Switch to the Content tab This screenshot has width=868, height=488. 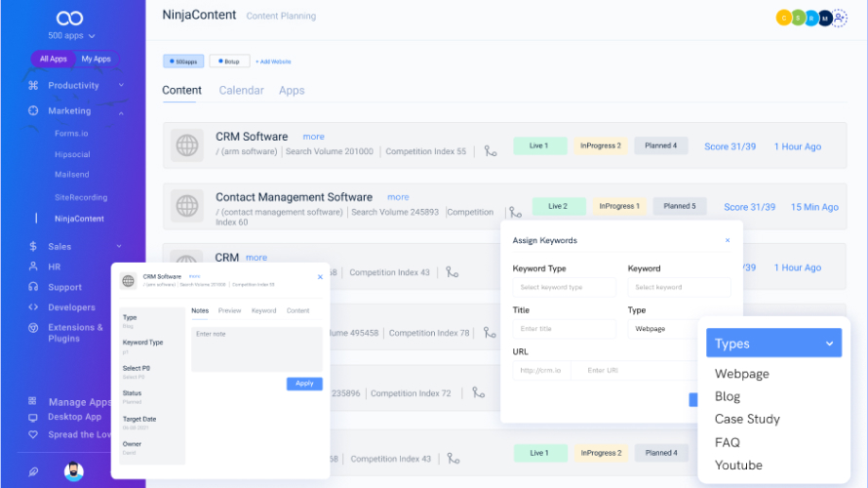click(x=181, y=91)
